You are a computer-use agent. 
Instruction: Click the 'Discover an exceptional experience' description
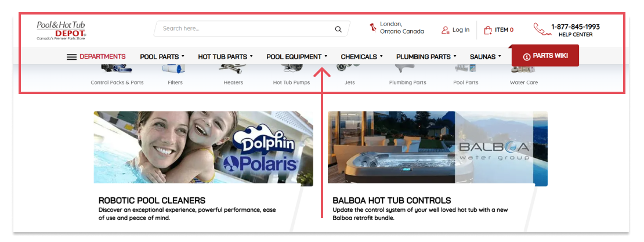(187, 214)
